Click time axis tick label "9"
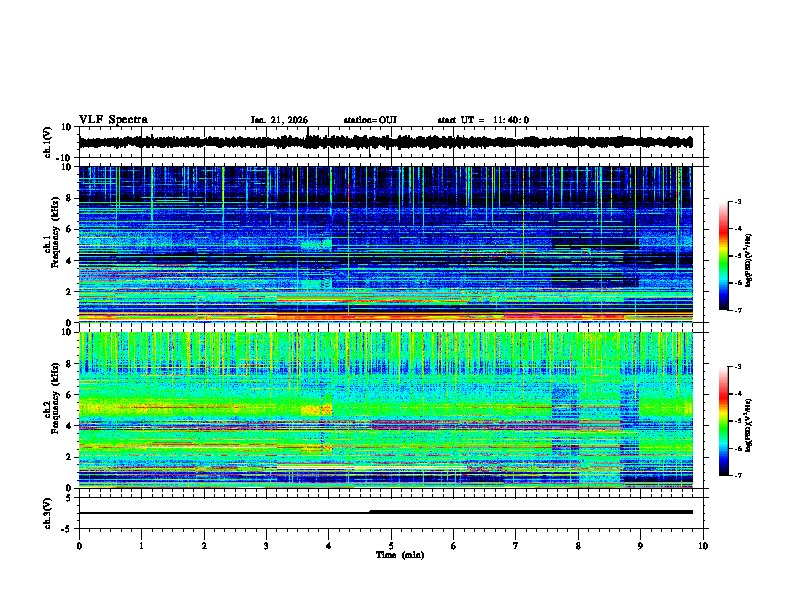 tap(640, 546)
